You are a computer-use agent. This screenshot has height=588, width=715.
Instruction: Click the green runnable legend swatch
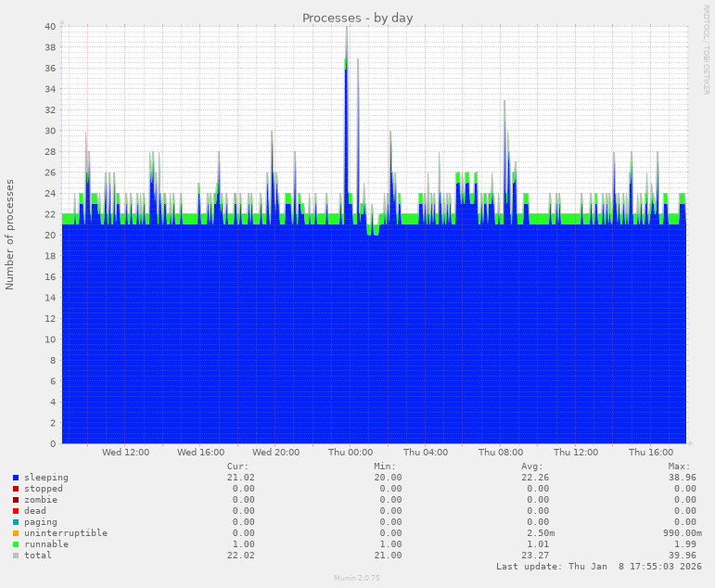pyautogui.click(x=16, y=544)
